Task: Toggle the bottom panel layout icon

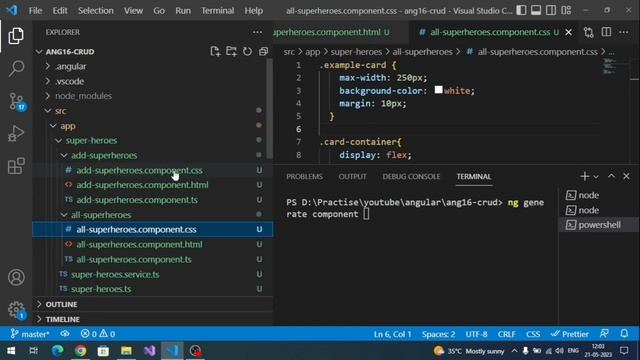Action: [x=536, y=10]
